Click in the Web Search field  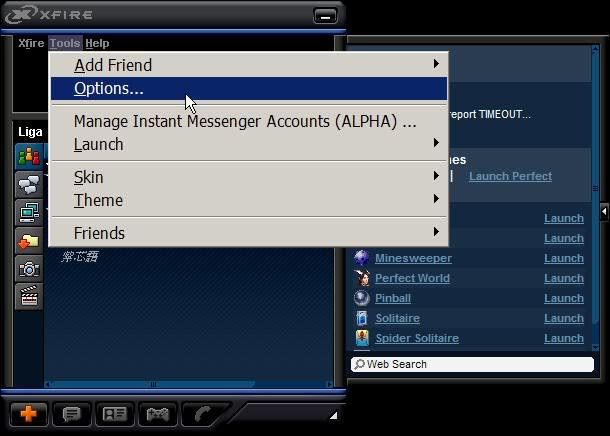(472, 364)
